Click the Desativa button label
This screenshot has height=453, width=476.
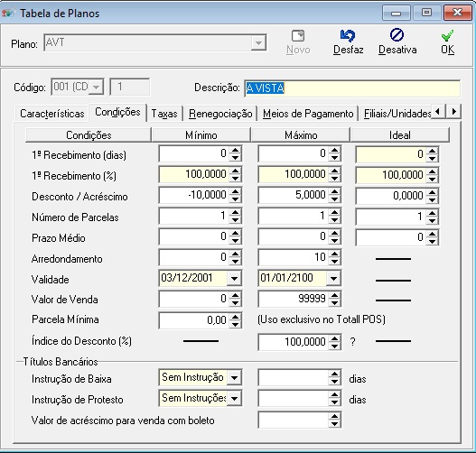click(x=397, y=50)
